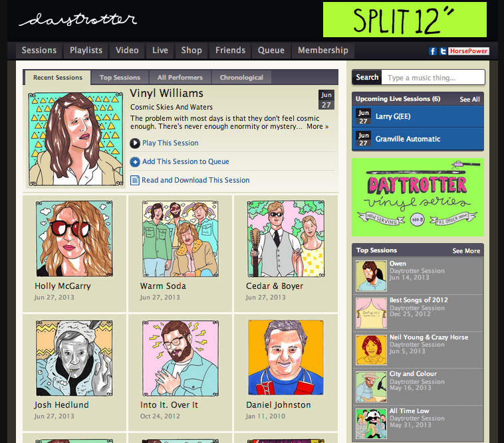Click the Daytrotter logo

[x=78, y=19]
